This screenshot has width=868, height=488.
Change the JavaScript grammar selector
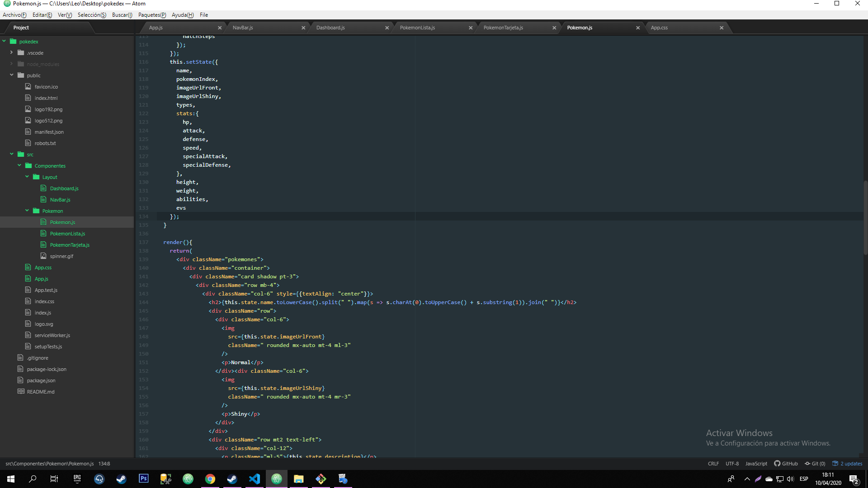[x=756, y=464]
